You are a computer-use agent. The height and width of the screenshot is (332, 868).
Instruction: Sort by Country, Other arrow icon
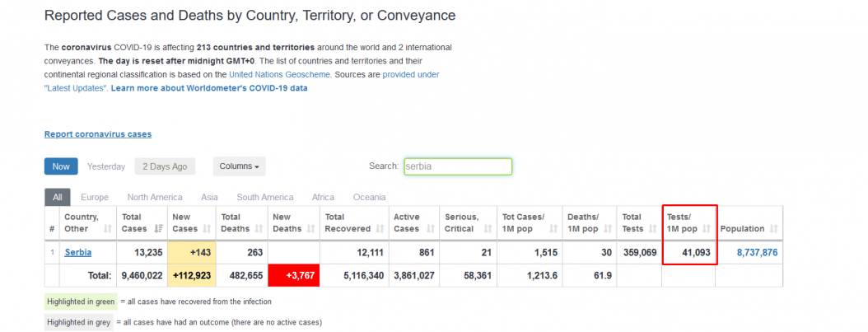pyautogui.click(x=107, y=228)
